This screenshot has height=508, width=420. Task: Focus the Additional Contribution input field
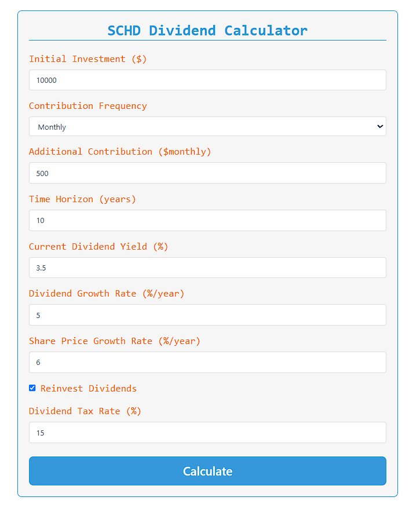coord(207,173)
